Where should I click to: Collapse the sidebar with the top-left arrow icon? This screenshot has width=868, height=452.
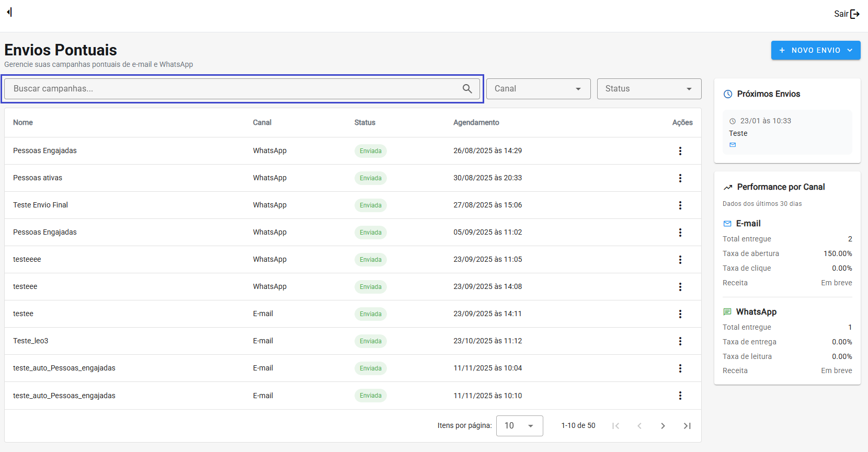(9, 12)
